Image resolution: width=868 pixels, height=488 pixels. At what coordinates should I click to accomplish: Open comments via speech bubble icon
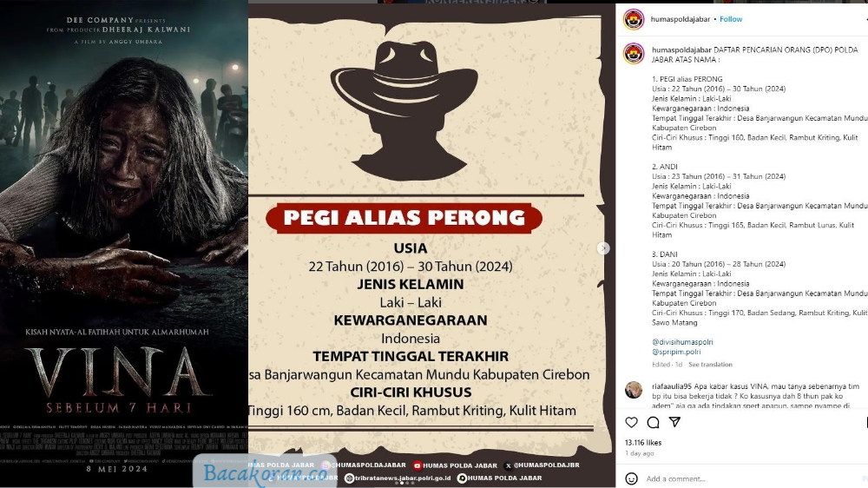point(654,423)
